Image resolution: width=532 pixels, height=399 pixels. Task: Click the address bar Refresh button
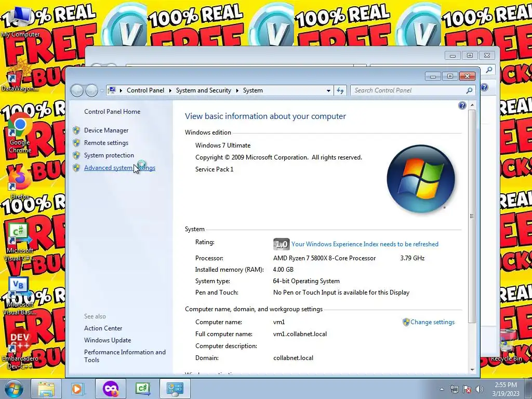340,90
